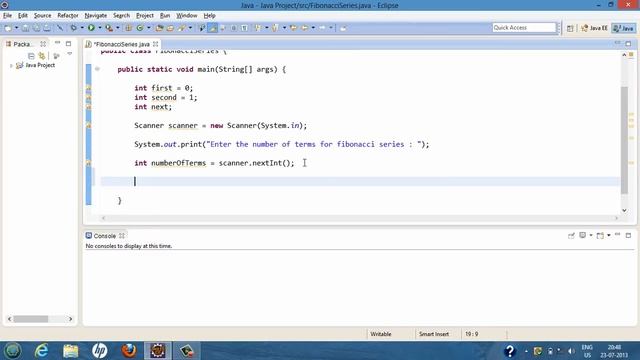The image size is (640, 360).
Task: Open the New Java Class dropdown arrow
Action: click(x=149, y=28)
